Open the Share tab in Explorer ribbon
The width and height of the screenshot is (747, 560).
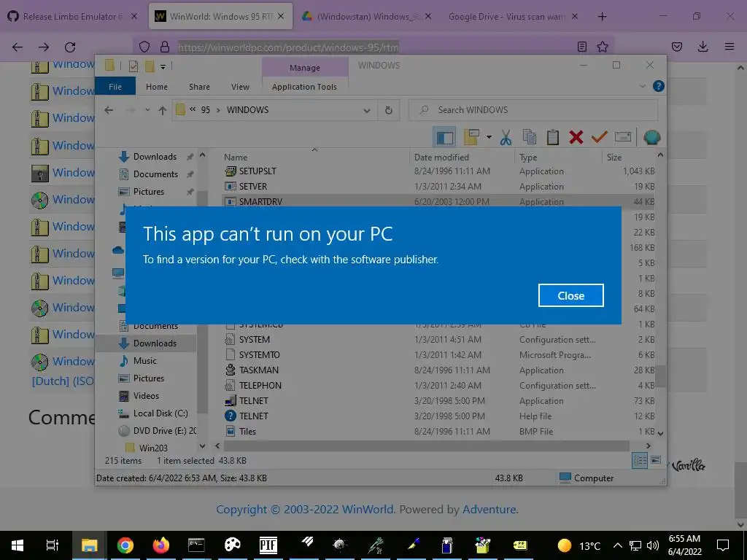pyautogui.click(x=199, y=87)
